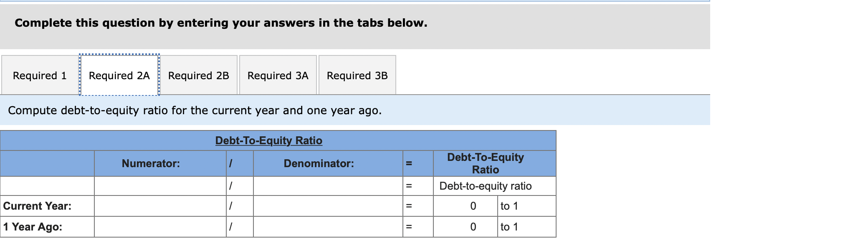Switch to the Required 1 tab
Image resolution: width=868 pixels, height=243 pixels.
tap(40, 75)
